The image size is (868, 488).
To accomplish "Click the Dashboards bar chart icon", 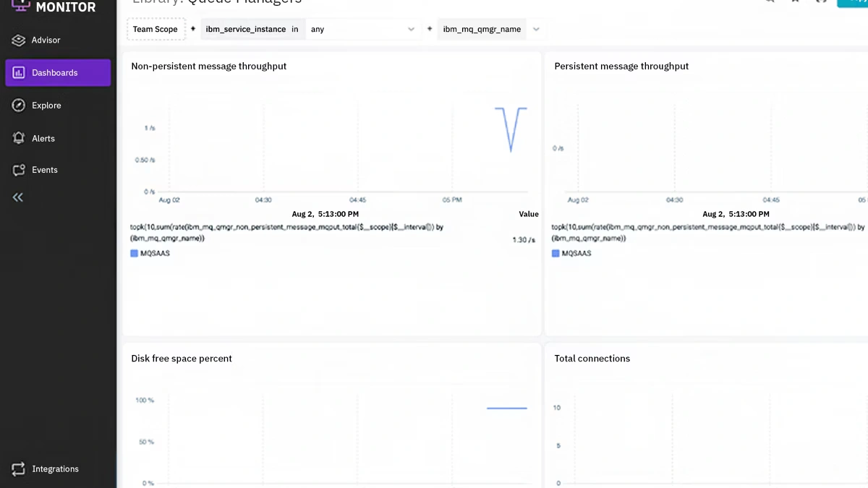I will click(19, 73).
